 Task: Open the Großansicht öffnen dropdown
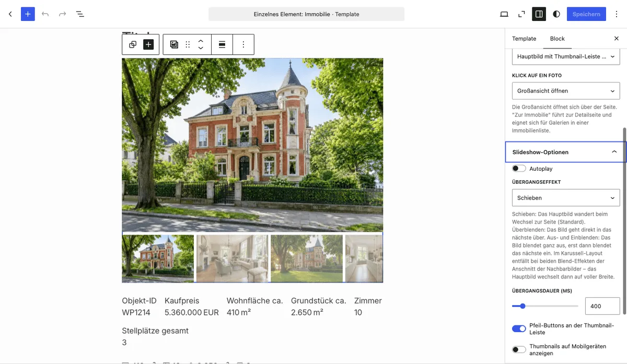click(x=566, y=91)
